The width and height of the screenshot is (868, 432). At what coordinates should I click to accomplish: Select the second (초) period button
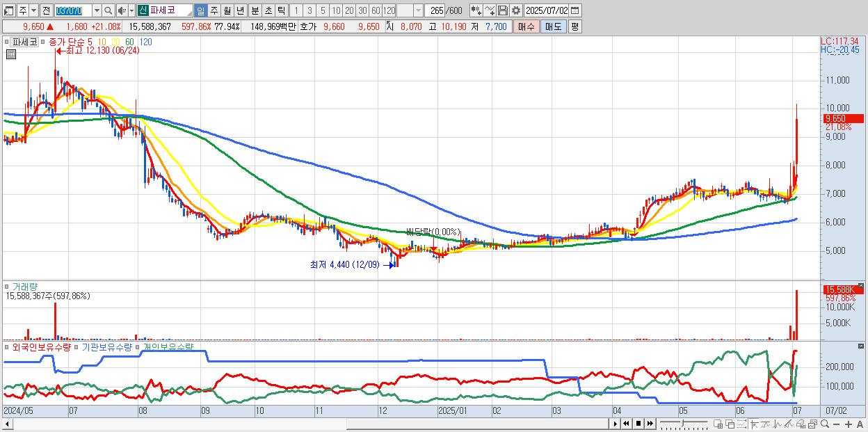tap(268, 10)
